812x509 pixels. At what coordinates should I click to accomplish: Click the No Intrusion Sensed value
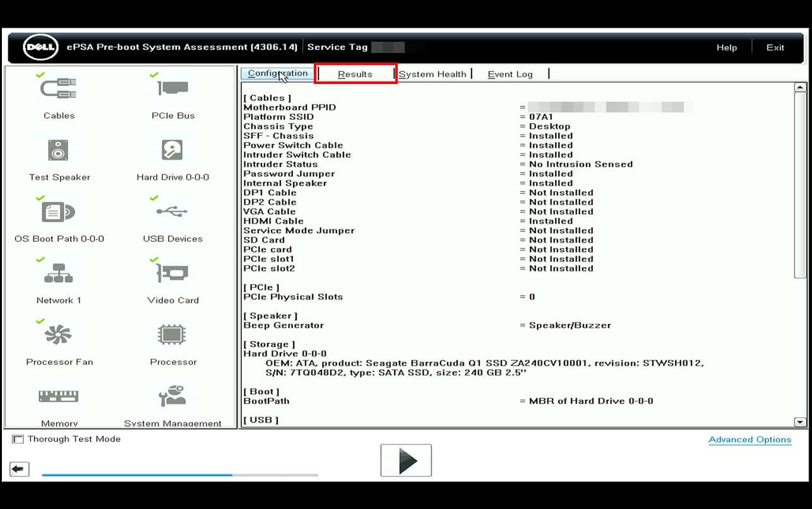coord(581,164)
